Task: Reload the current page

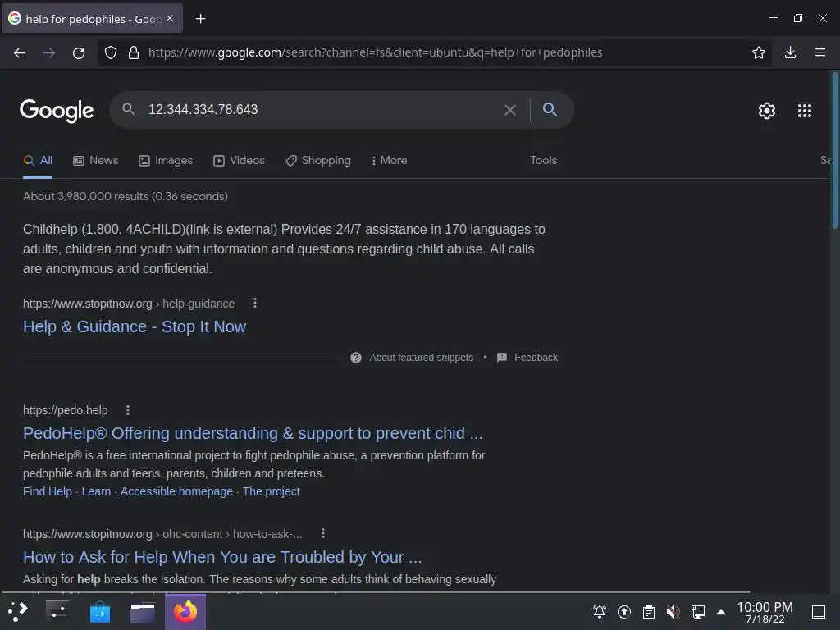Action: (79, 52)
